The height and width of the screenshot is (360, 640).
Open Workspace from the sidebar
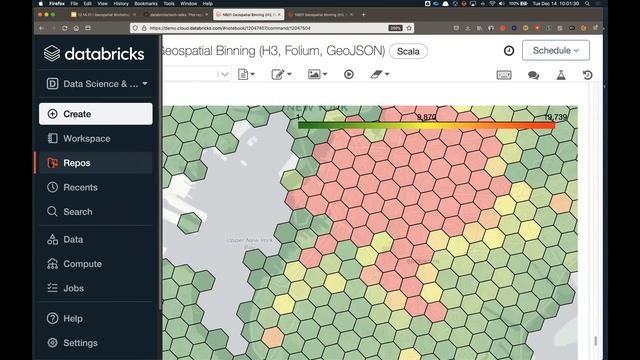96,138
